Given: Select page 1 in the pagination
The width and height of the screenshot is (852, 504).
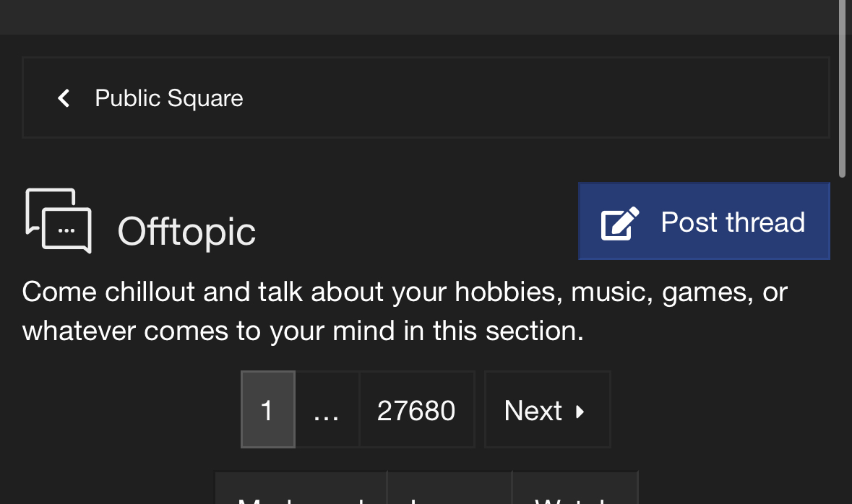Looking at the screenshot, I should pos(267,410).
